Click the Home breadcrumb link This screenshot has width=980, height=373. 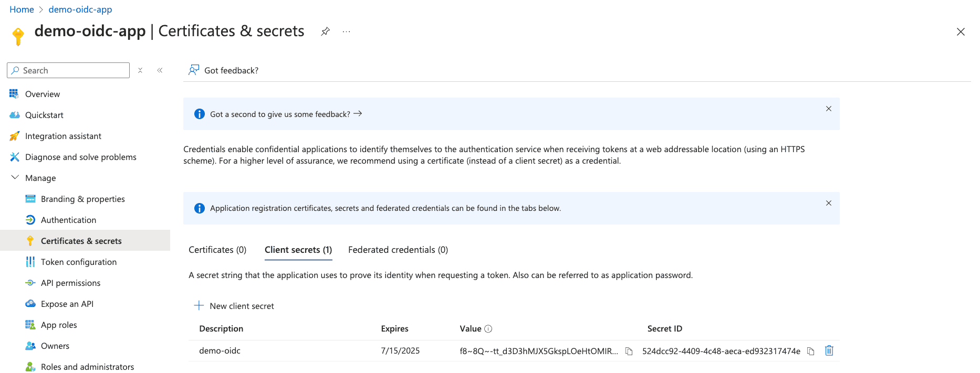tap(22, 9)
